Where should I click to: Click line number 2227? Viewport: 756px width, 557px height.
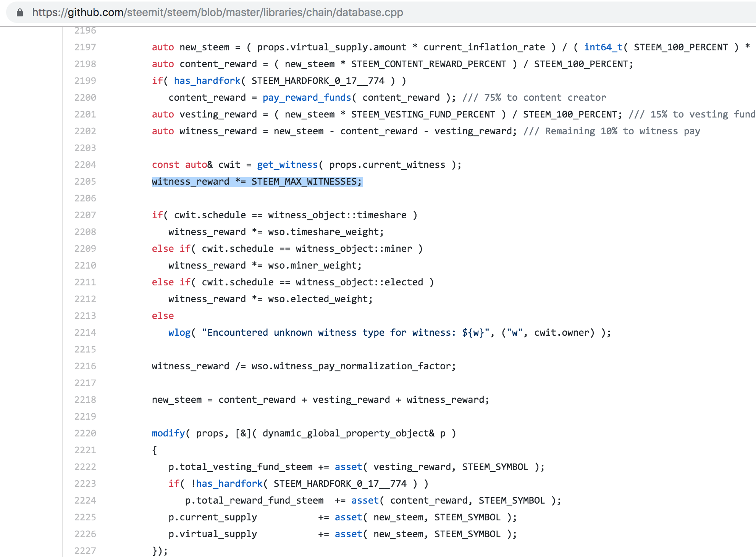[85, 551]
